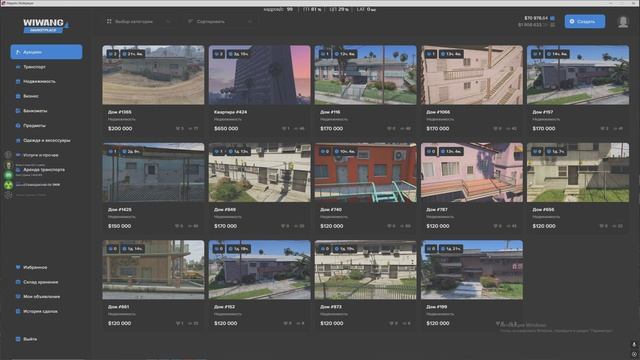Click the timer badge on Дом #656
Viewport: 640px width, 360px height.
(556, 151)
